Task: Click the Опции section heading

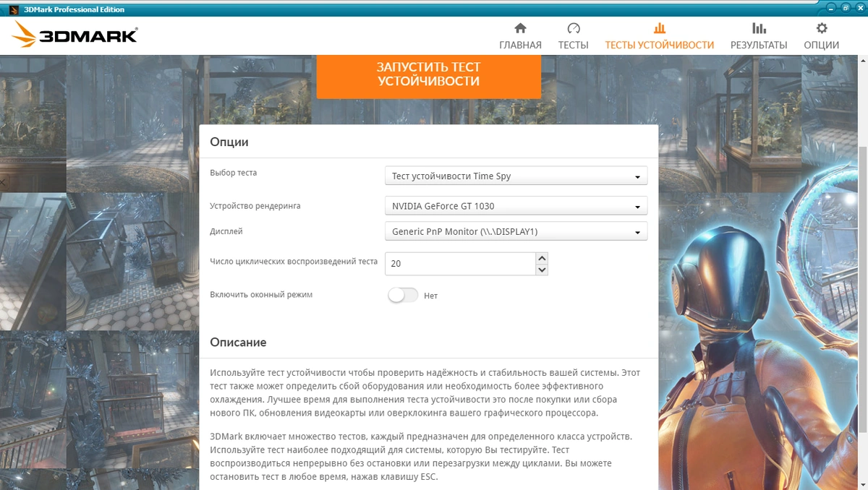Action: [229, 142]
